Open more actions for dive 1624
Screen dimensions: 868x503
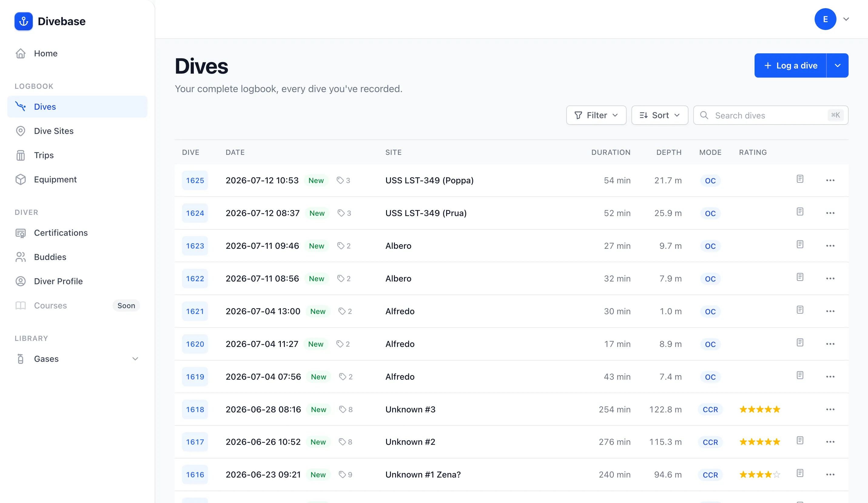pyautogui.click(x=830, y=213)
